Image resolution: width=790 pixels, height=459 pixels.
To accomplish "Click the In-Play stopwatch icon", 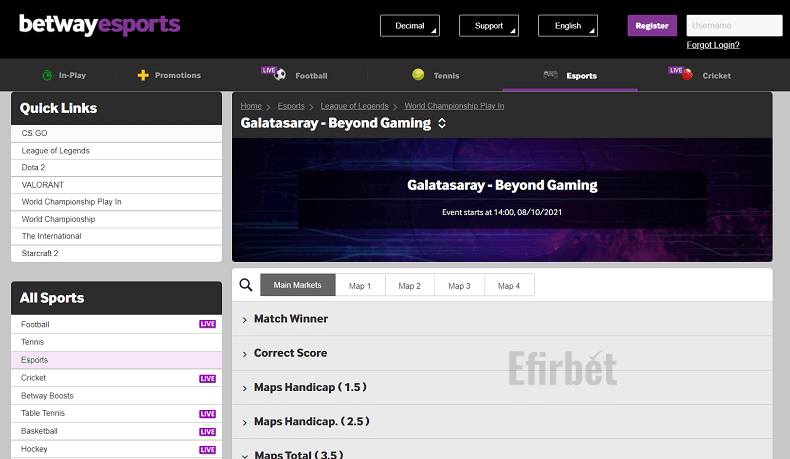I will point(47,75).
